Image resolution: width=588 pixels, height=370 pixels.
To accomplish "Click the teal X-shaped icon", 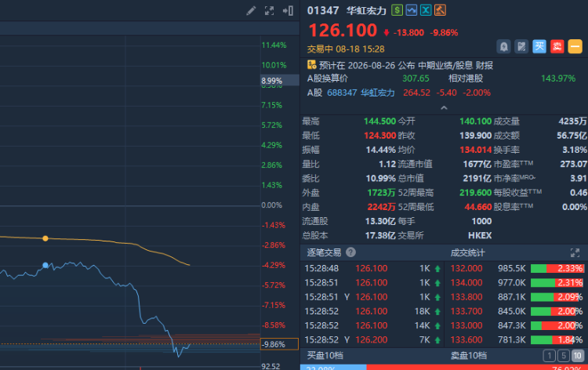I will 426,10.
